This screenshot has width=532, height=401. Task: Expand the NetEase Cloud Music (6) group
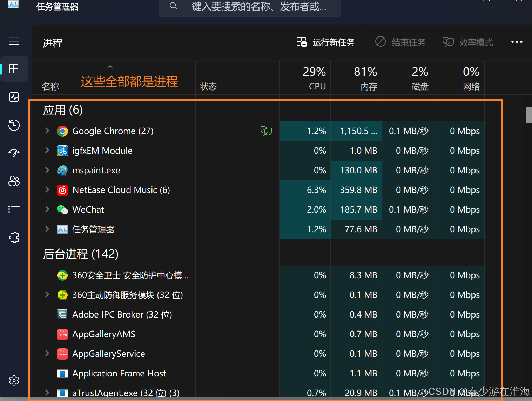47,189
